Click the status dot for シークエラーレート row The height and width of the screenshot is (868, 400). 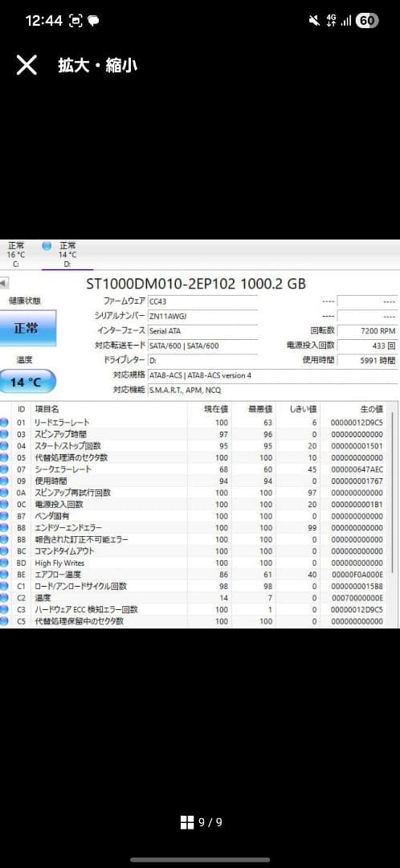click(5, 469)
